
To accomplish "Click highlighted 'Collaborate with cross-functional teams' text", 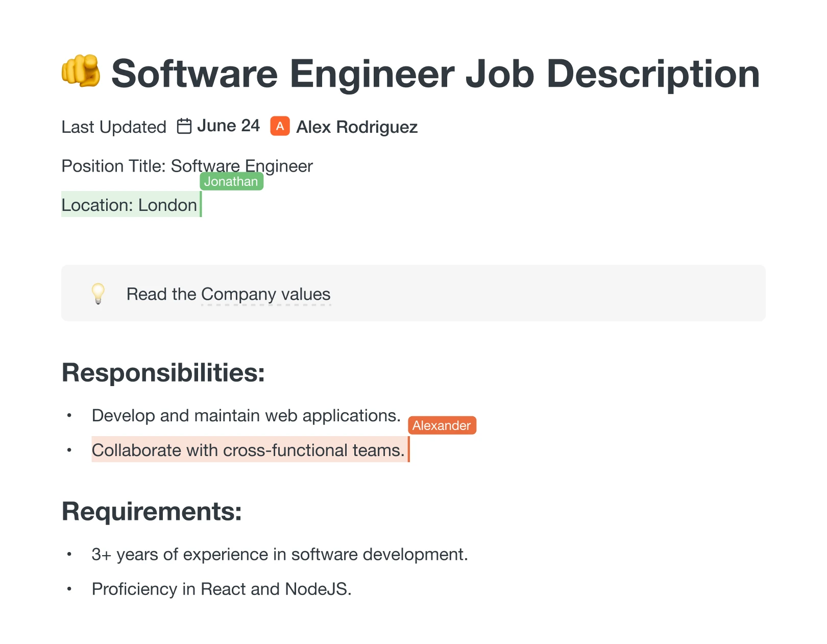I will [248, 450].
